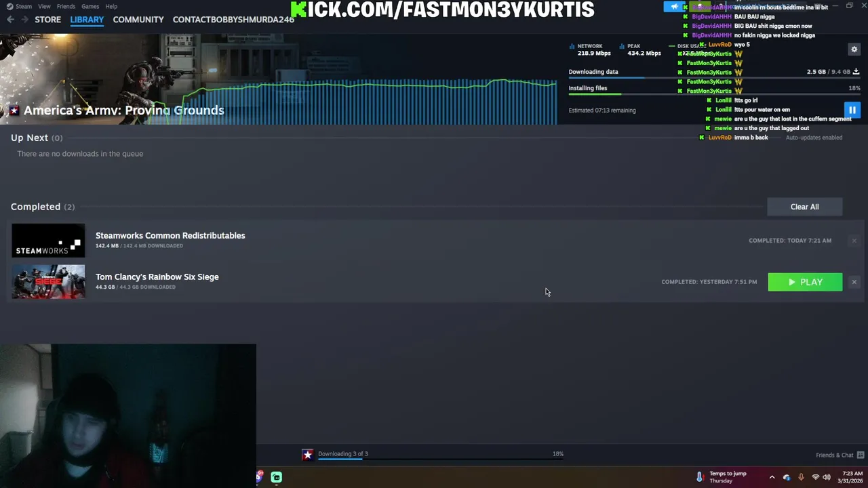Click the OneDrive cloud tray icon

[x=787, y=477]
